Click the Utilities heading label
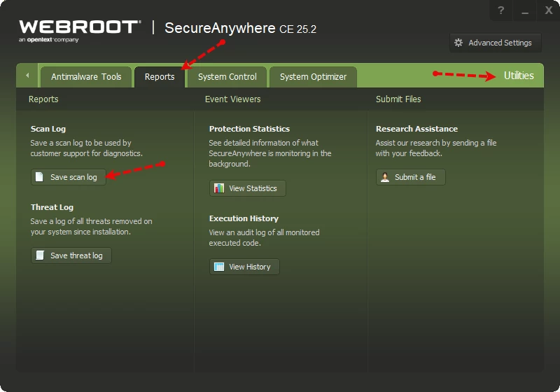This screenshot has height=392, width=560. click(519, 76)
